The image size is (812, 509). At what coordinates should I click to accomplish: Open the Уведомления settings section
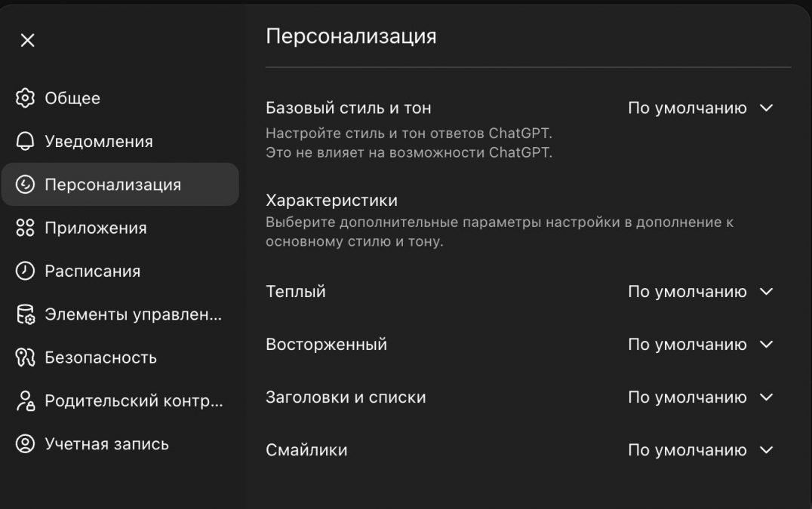click(x=98, y=142)
